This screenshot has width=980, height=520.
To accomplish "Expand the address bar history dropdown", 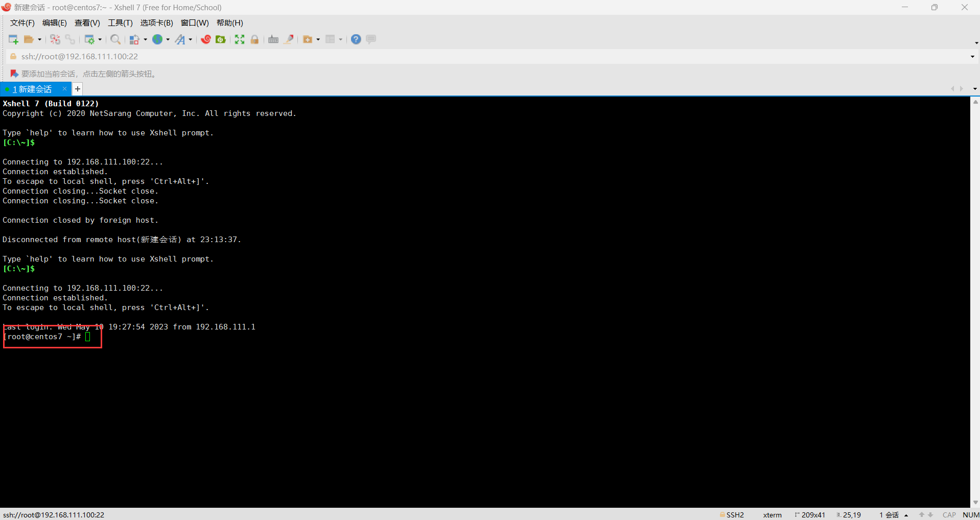I will [x=972, y=57].
